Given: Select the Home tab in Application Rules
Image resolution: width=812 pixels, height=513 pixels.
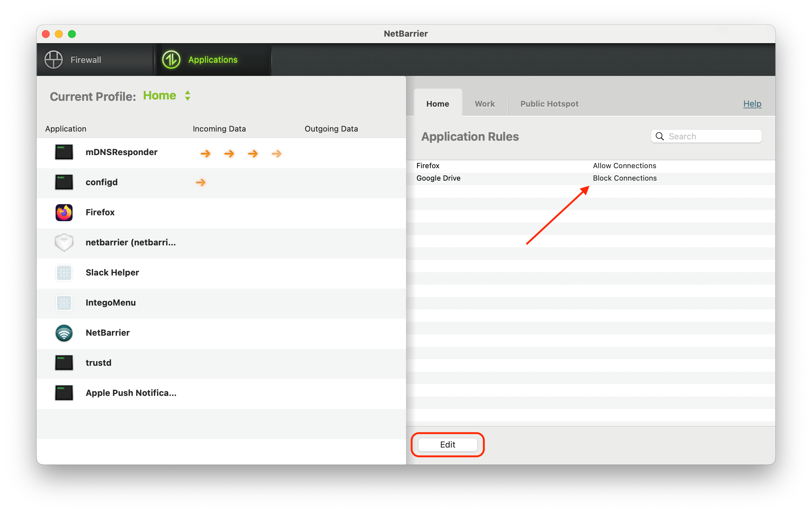Looking at the screenshot, I should [x=437, y=104].
